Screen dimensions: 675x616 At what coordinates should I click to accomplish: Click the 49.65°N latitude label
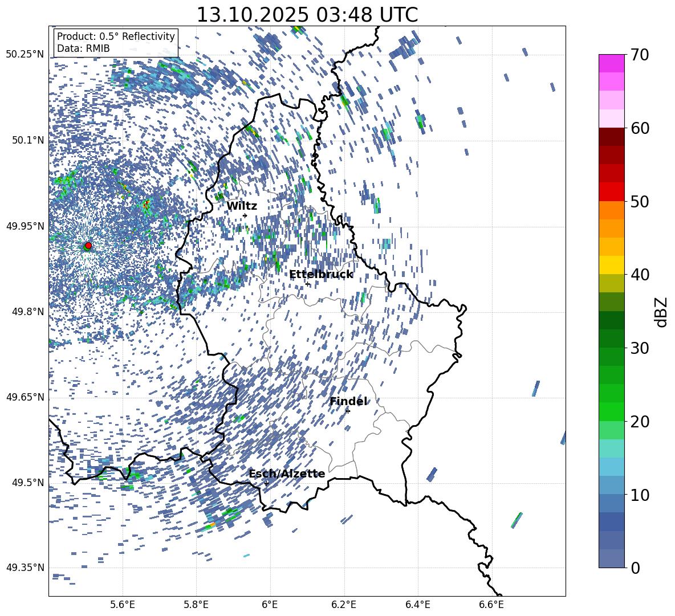point(25,397)
